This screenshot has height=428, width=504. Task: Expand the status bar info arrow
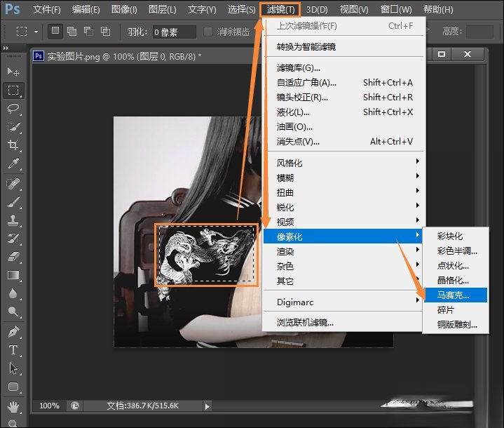[207, 406]
